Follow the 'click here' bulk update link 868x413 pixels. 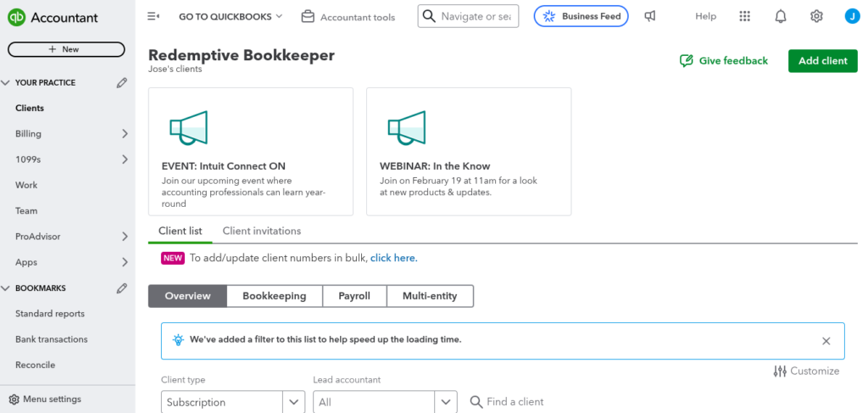click(x=393, y=258)
